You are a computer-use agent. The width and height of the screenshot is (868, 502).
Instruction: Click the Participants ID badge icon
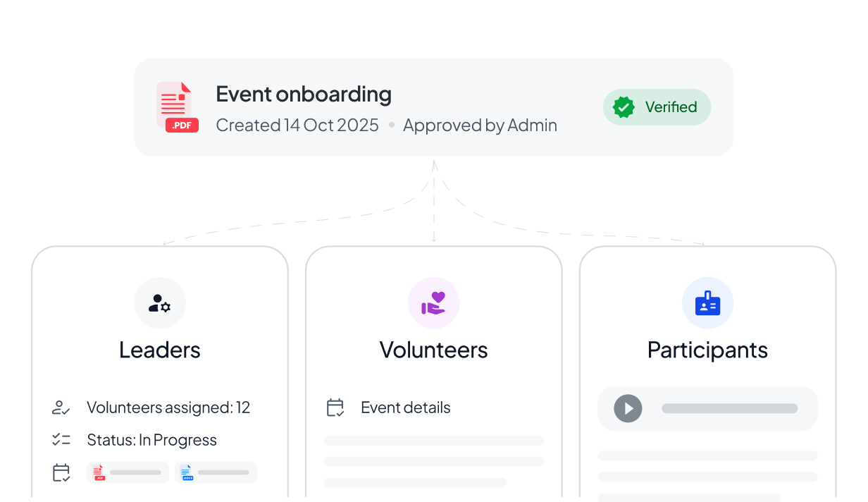tap(707, 303)
